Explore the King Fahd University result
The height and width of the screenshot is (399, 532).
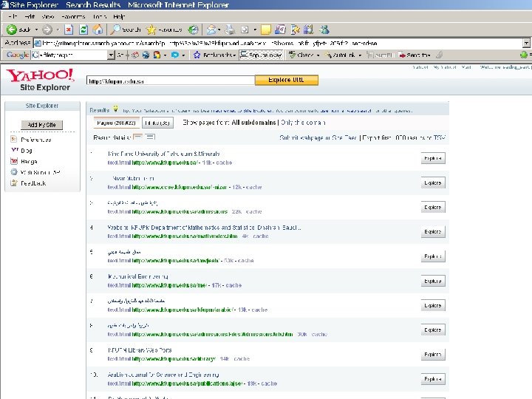click(x=433, y=158)
